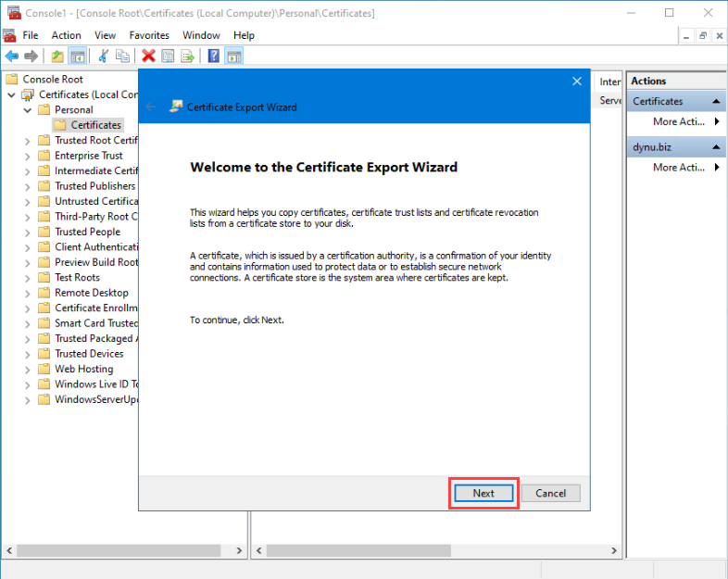Toggle Show/Hide Console Tree toolbar icon
Screen dimensions: 728x579
[x=78, y=57]
